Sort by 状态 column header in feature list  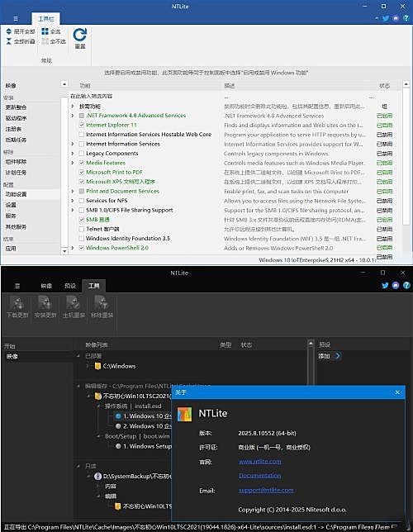(384, 86)
